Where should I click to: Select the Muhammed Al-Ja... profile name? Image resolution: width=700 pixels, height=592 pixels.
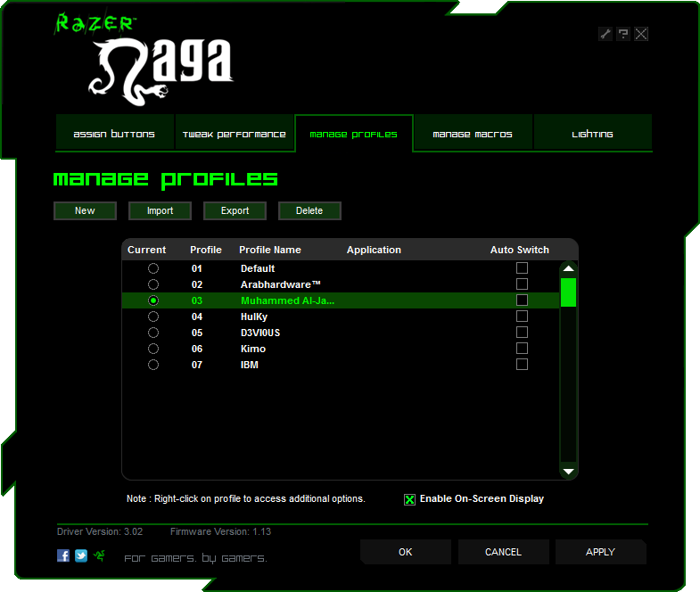click(x=287, y=300)
